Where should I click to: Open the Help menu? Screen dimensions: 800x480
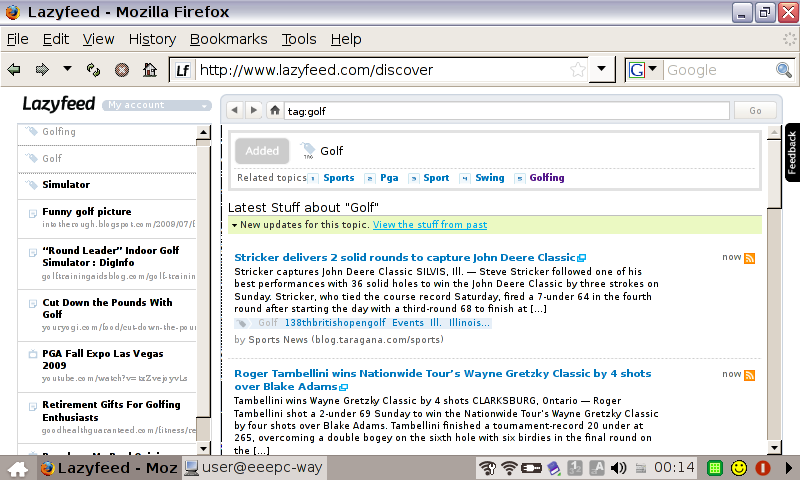click(x=346, y=39)
